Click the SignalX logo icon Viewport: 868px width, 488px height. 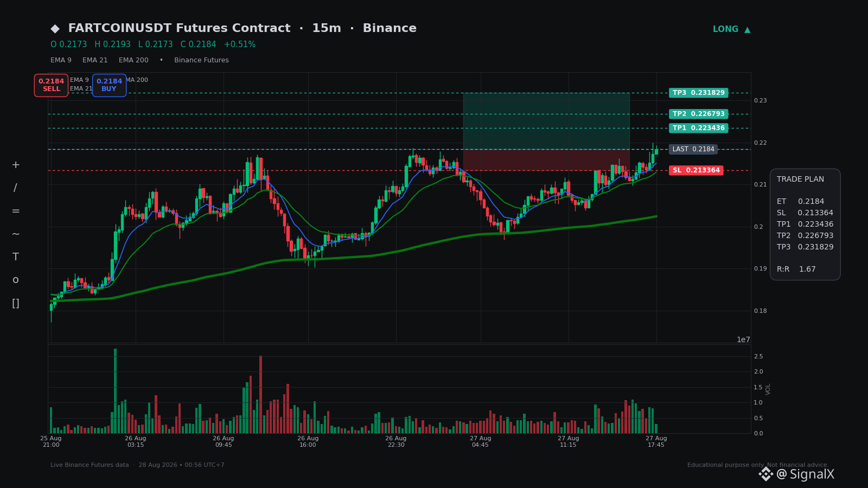click(x=765, y=474)
